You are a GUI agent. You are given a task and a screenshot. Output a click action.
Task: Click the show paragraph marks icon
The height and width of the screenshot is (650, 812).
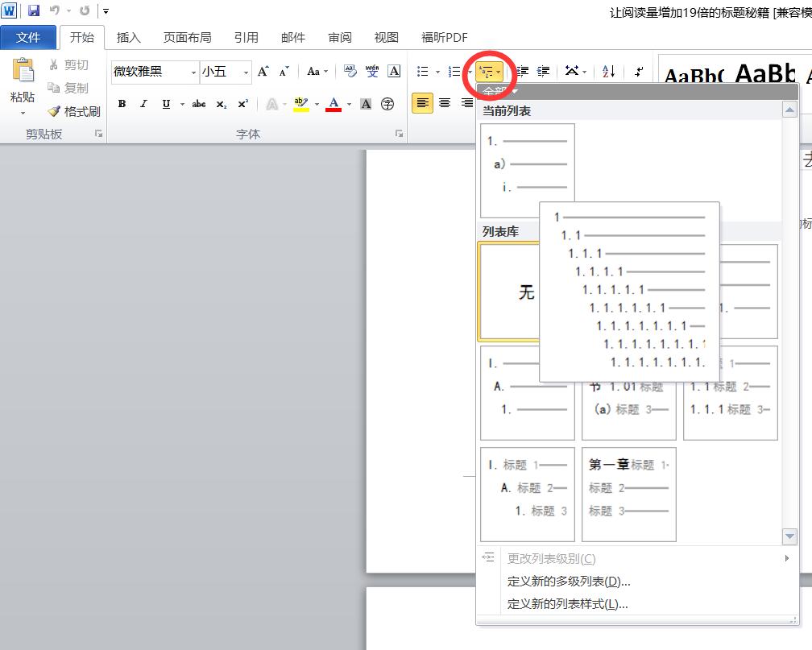[640, 72]
